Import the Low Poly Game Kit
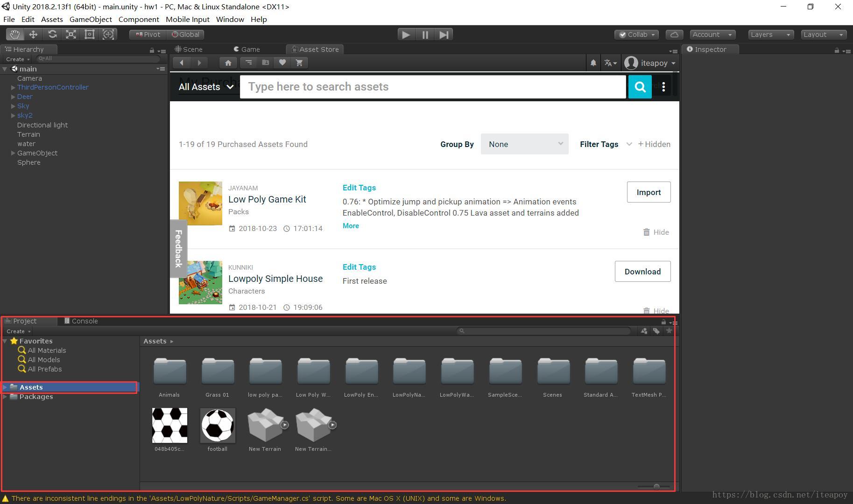853x504 pixels. coord(649,192)
